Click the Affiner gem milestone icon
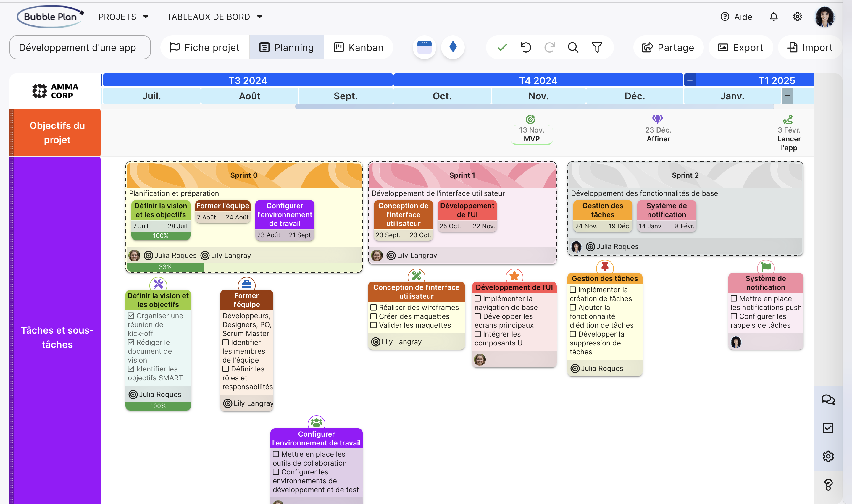This screenshot has width=852, height=504. pos(658,119)
